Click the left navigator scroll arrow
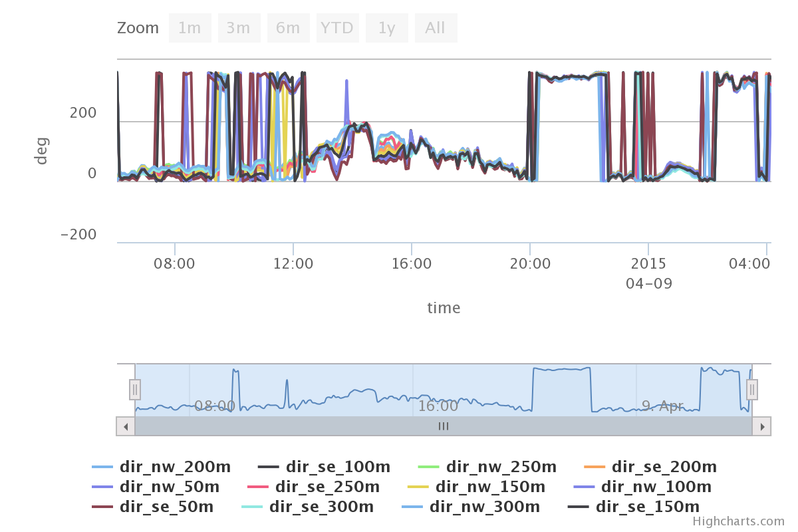Screen dimensions: 798x532 pyautogui.click(x=126, y=426)
